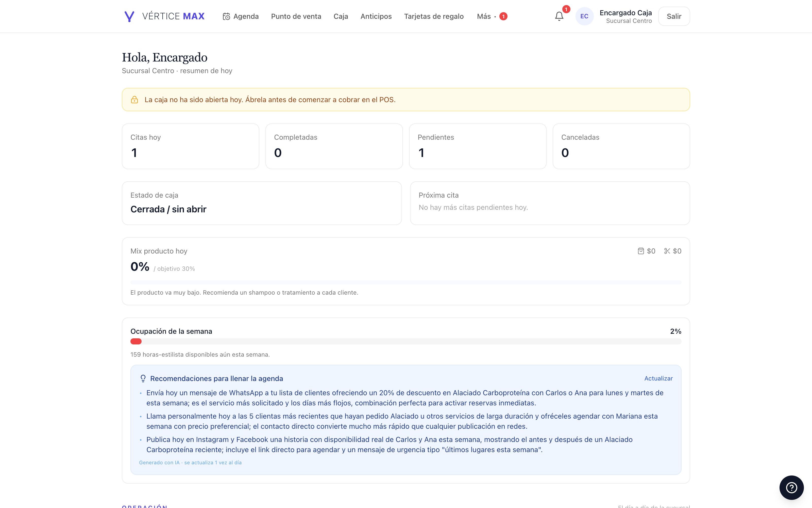Click the '0%' mix producto value

140,267
